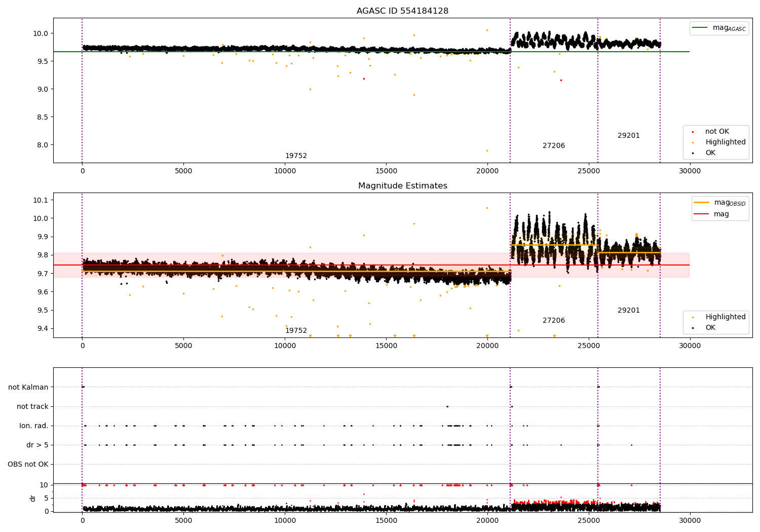Click the 9.4 y-axis tick in Magnitude Estimates
This screenshot has width=760, height=532.
[x=42, y=328]
